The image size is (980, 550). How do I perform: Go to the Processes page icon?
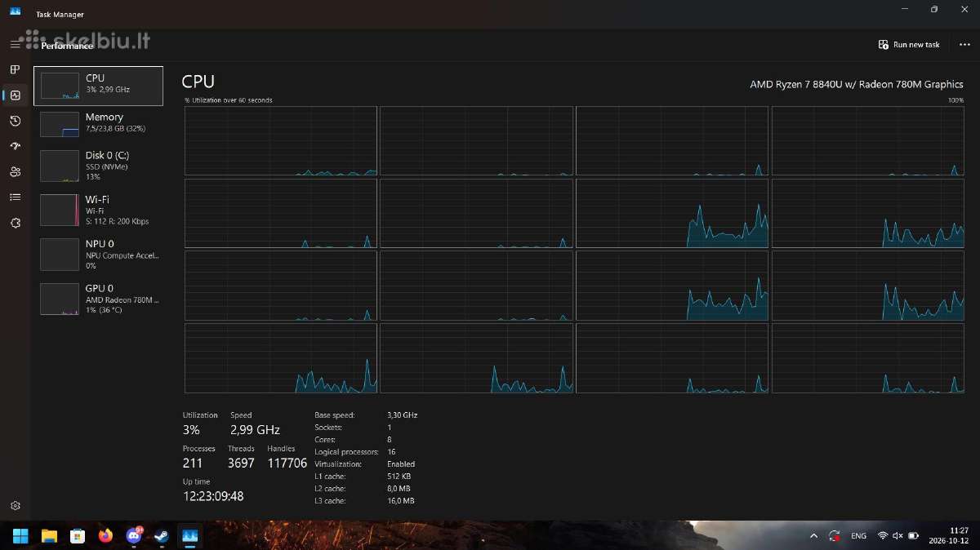[15, 69]
